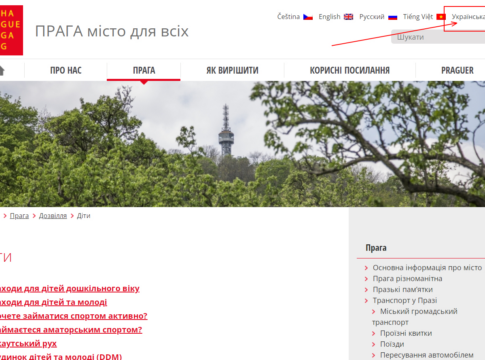Open the КОРИСНІ ПОСИЛАННЯ menu
This screenshot has height=360, width=485.
[350, 70]
